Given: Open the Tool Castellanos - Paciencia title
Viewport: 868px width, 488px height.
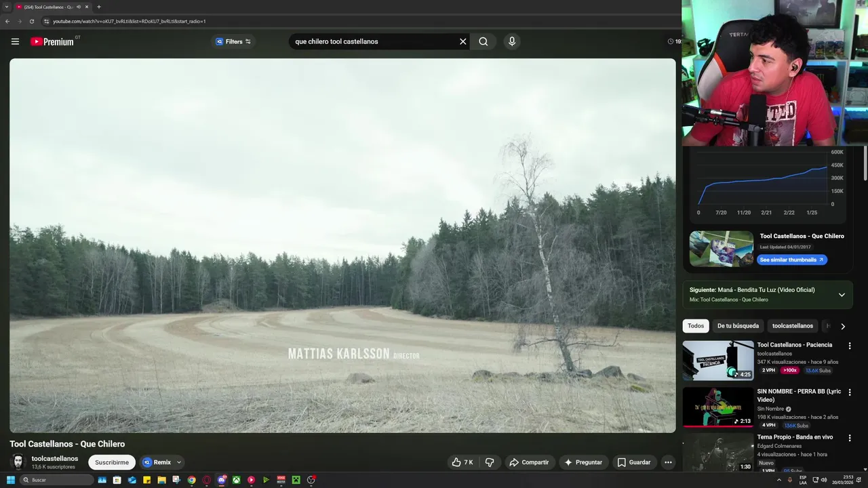Looking at the screenshot, I should click(795, 345).
